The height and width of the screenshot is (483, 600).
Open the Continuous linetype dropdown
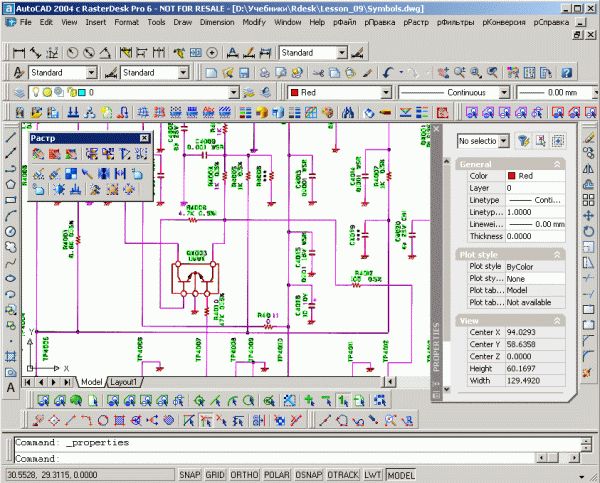click(504, 93)
